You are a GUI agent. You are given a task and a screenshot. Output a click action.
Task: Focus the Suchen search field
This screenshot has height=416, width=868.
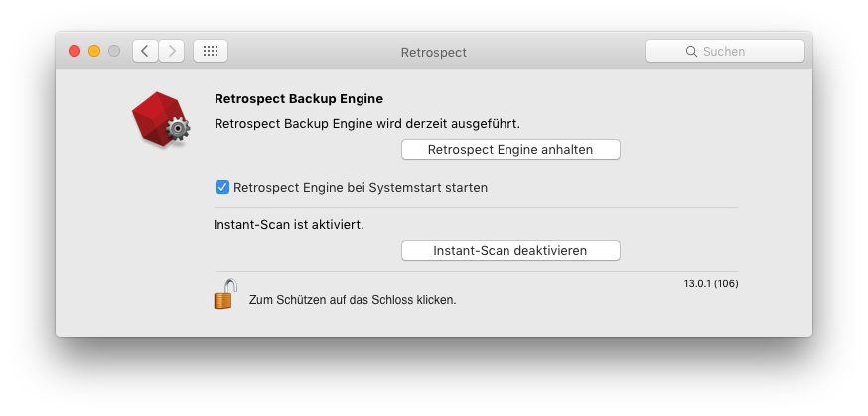click(735, 52)
